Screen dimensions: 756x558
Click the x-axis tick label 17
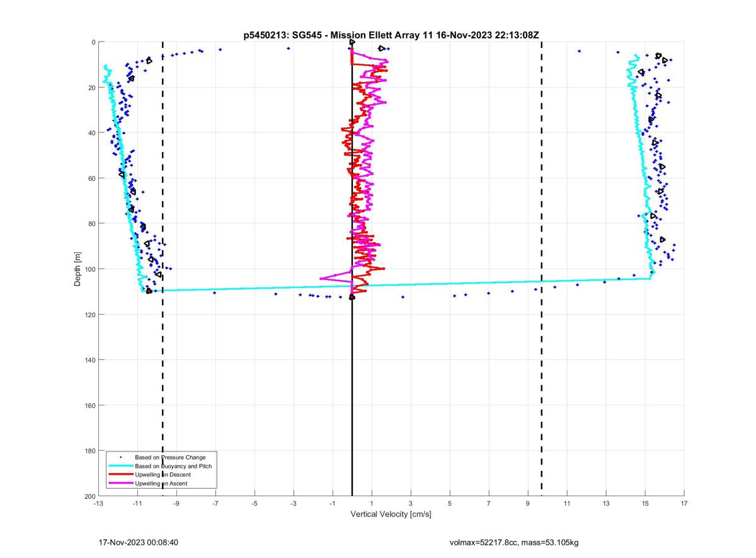pyautogui.click(x=684, y=503)
